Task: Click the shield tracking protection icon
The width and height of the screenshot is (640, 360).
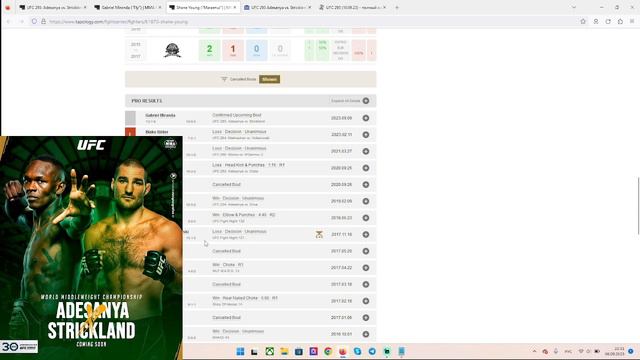Action: (x=34, y=22)
